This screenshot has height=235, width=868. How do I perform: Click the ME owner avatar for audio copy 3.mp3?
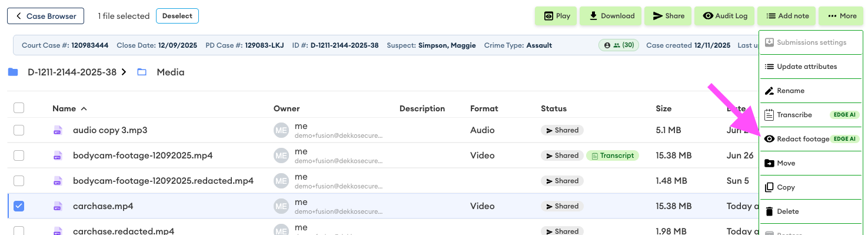[281, 130]
